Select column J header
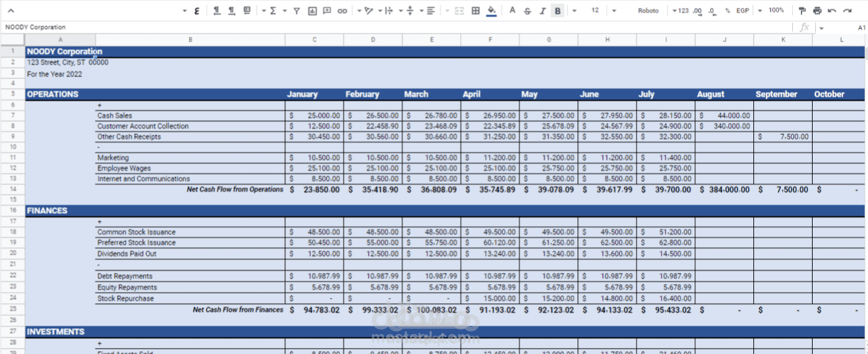 [724, 40]
